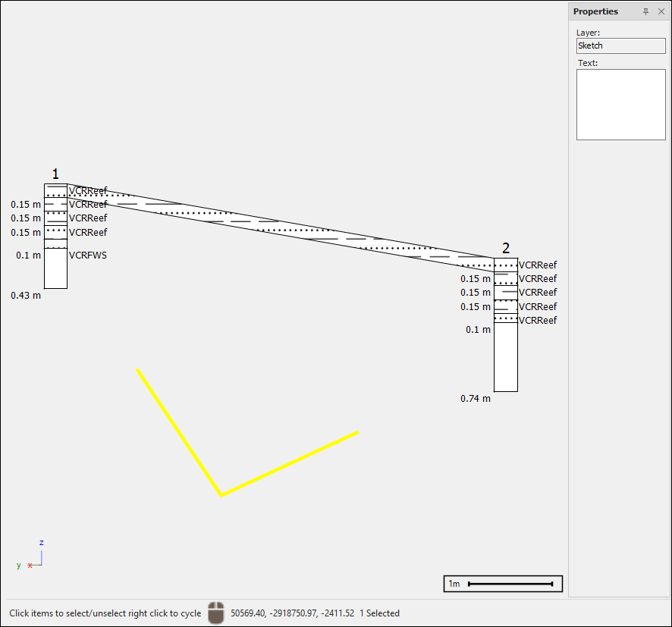Click the coordinates readout in status bar
The width and height of the screenshot is (672, 627).
pos(292,613)
